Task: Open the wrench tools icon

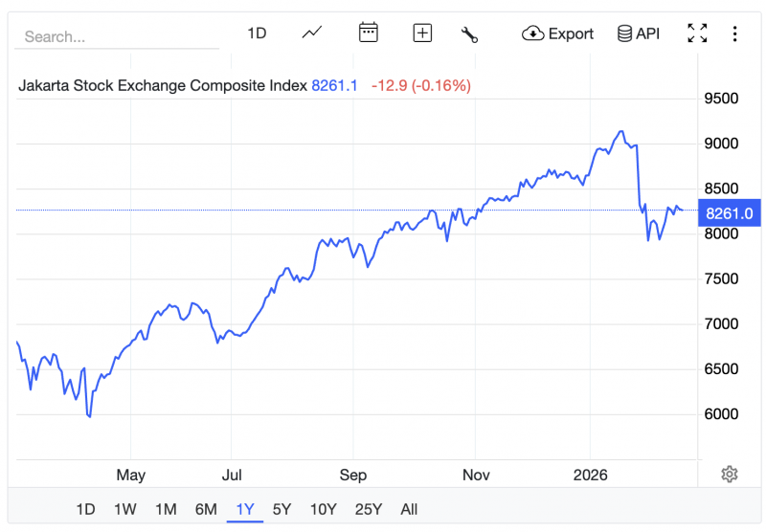Action: click(469, 34)
